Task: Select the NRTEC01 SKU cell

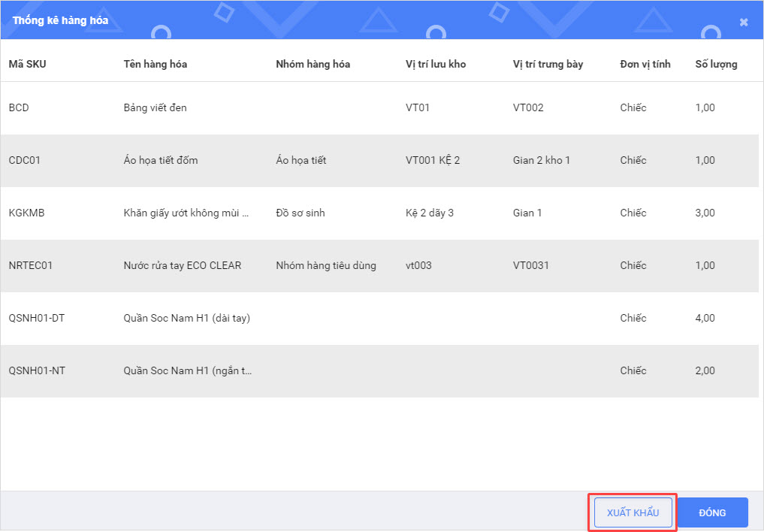Action: [x=30, y=265]
